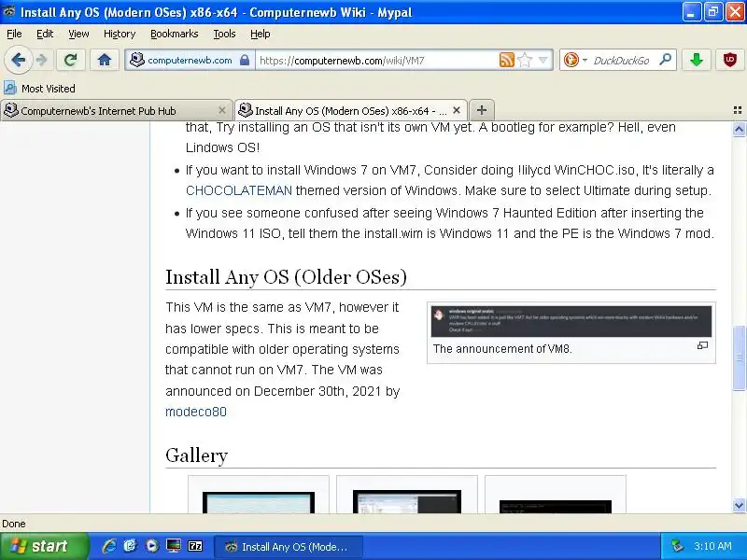Open the History menu
747x560 pixels.
pos(120,34)
